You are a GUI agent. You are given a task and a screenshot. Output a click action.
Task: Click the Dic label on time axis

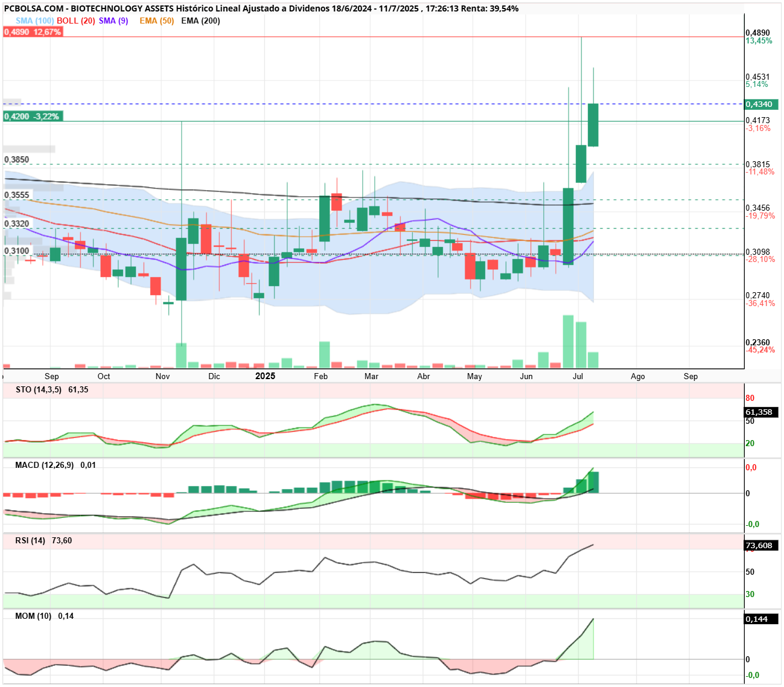tap(214, 376)
